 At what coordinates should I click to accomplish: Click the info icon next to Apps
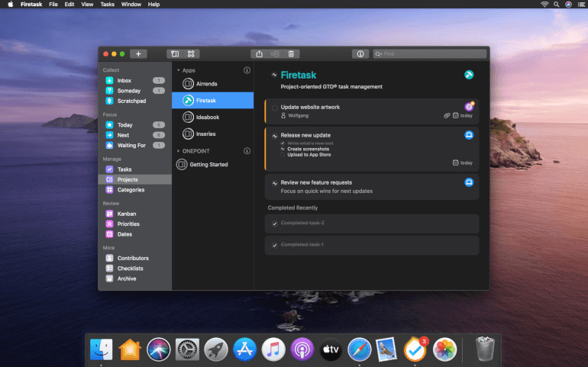[247, 70]
